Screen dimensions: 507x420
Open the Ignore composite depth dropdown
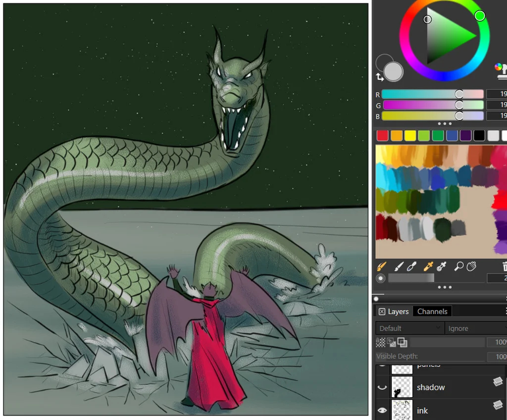point(475,328)
